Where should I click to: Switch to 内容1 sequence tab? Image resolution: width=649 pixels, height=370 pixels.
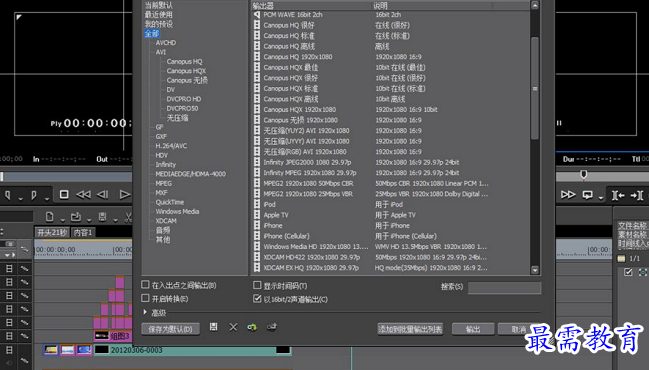[83, 233]
